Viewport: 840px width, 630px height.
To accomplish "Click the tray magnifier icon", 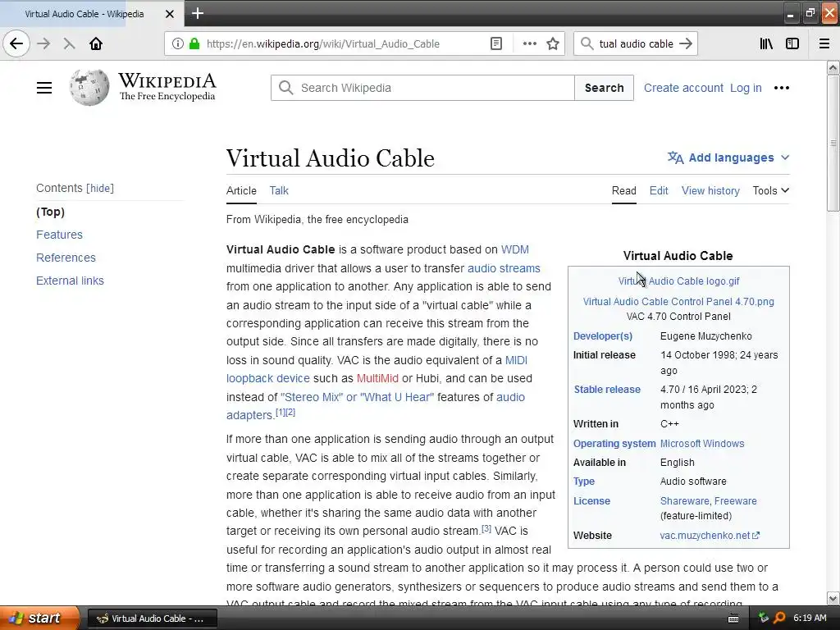I will click(x=779, y=618).
